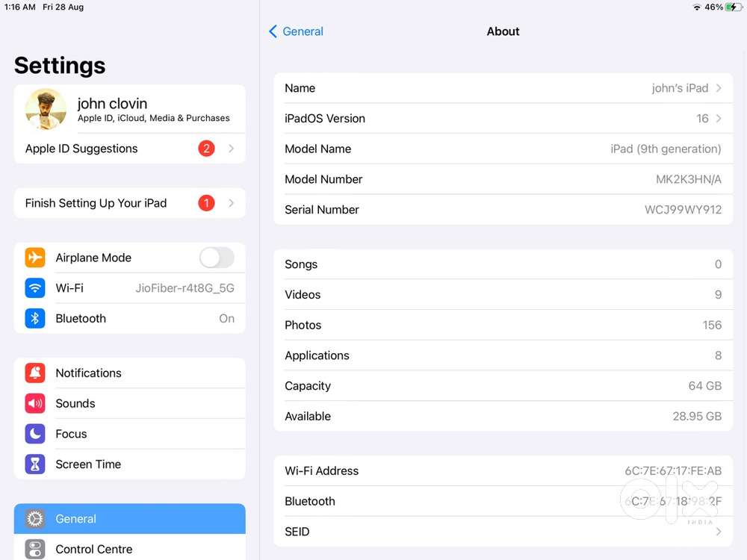This screenshot has width=747, height=560.
Task: Expand Apple ID Suggestions chevron
Action: click(231, 149)
